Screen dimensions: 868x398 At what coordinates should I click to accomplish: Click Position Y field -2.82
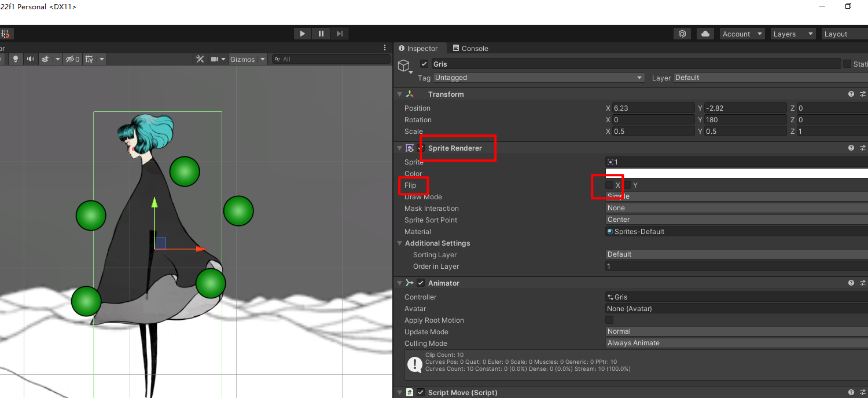[x=746, y=108]
